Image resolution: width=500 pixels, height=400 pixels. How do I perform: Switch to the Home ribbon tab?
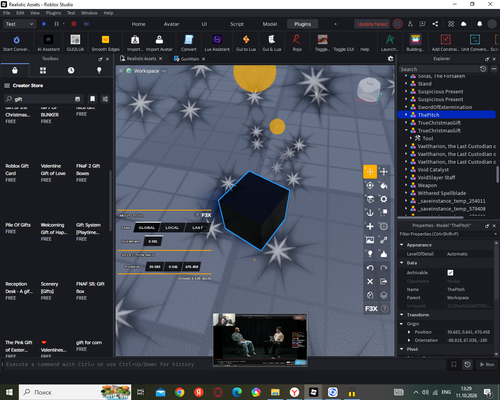[x=138, y=24]
